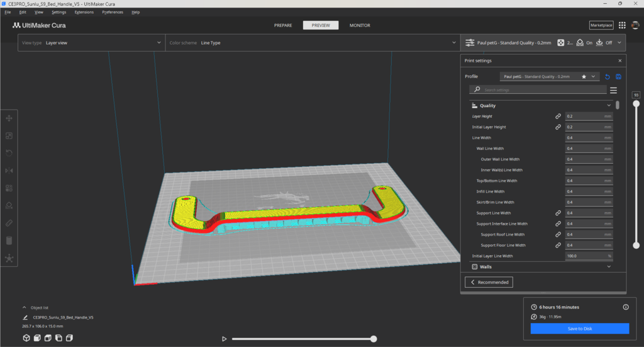644x347 pixels.
Task: Click the Infill Line Width value field
Action: click(589, 191)
